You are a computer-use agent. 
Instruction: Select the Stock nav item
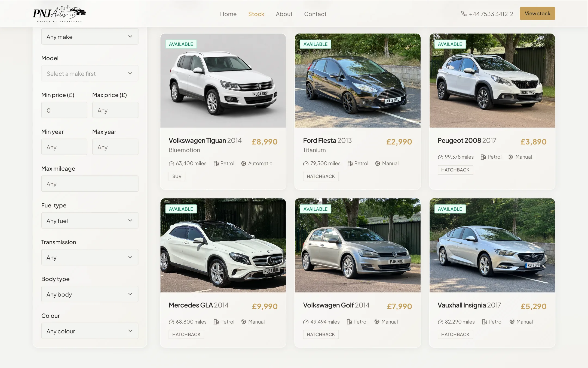(256, 14)
